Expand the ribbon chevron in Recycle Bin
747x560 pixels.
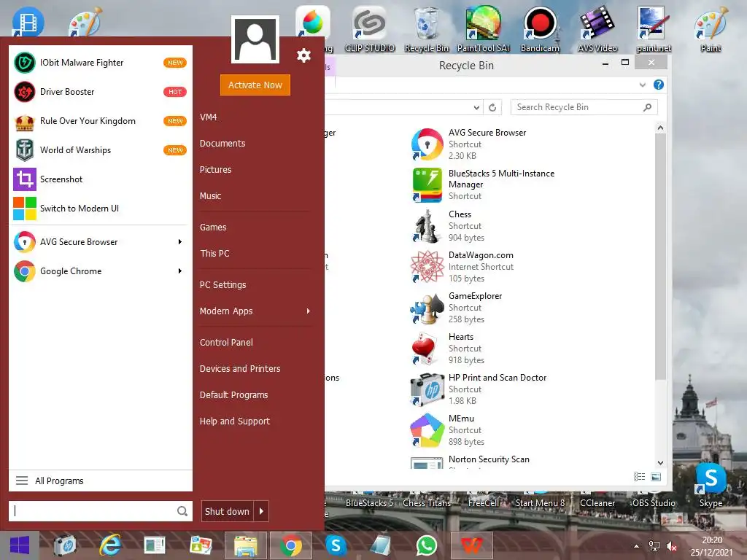coord(642,85)
